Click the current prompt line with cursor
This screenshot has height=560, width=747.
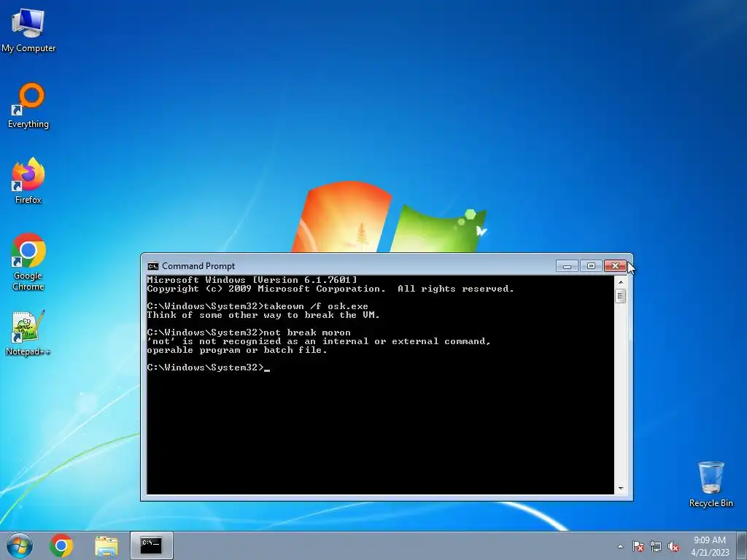click(x=209, y=367)
